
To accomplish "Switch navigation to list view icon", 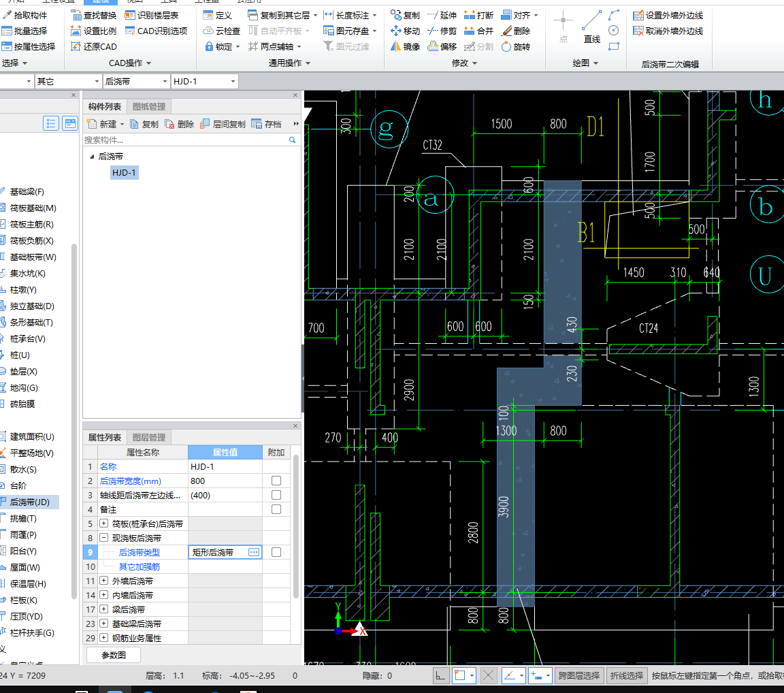I will 51,123.
